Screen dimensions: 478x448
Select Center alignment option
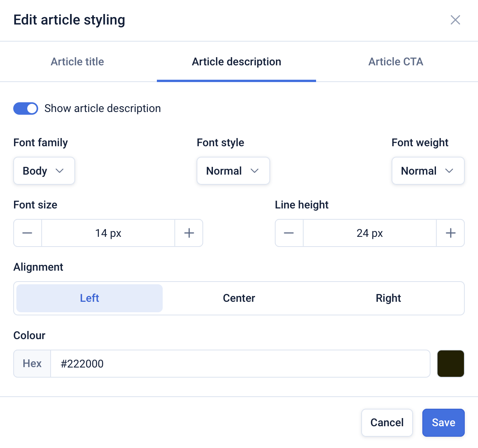click(x=239, y=298)
